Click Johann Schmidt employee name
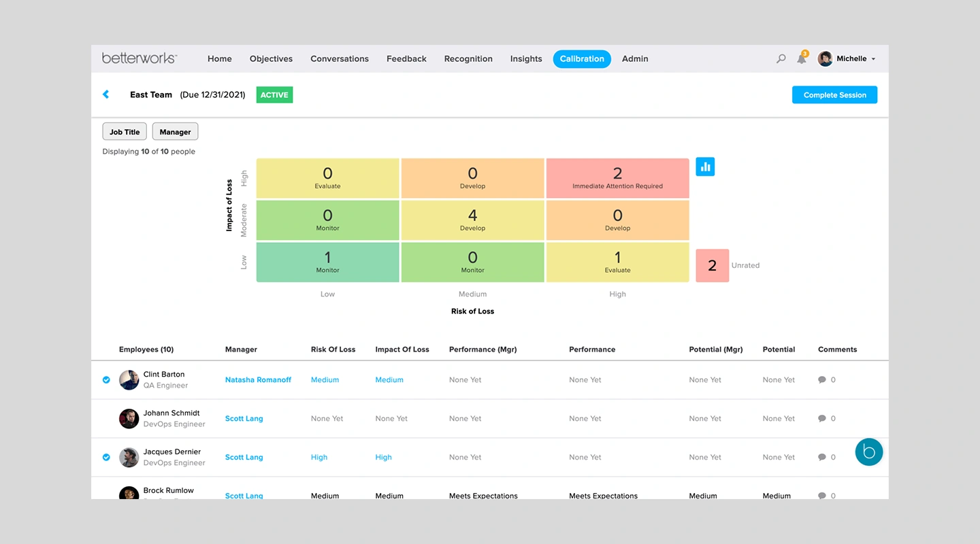The image size is (980, 544). [171, 413]
